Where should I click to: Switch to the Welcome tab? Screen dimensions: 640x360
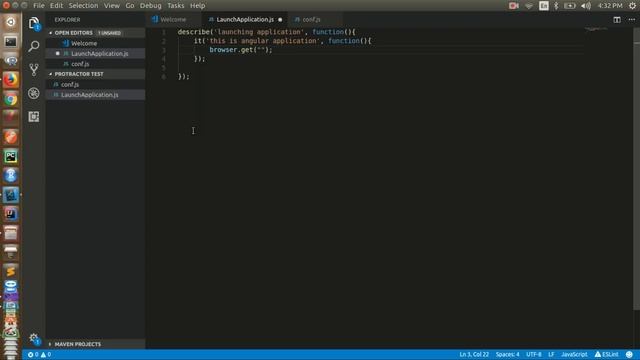tap(173, 20)
